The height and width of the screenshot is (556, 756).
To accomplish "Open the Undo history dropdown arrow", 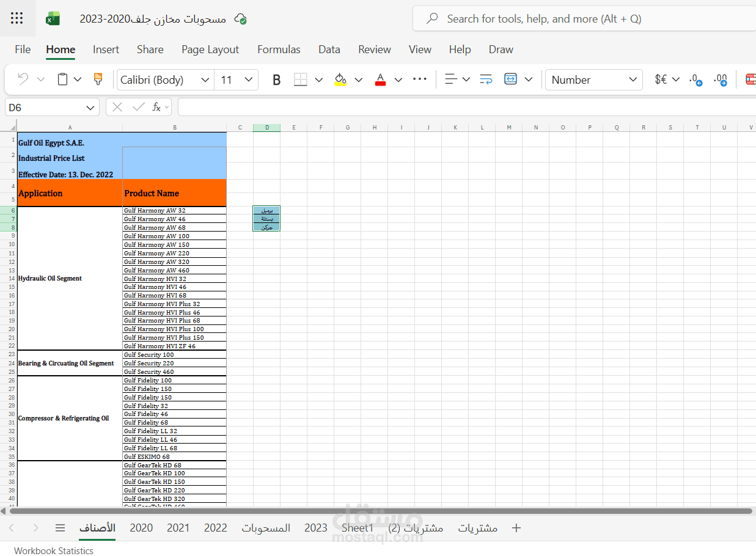I will [41, 79].
